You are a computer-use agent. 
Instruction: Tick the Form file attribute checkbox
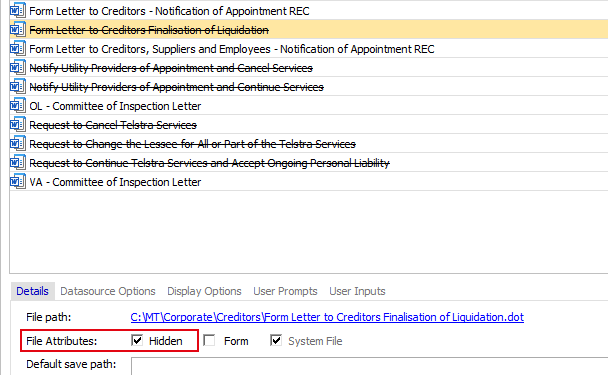click(209, 340)
